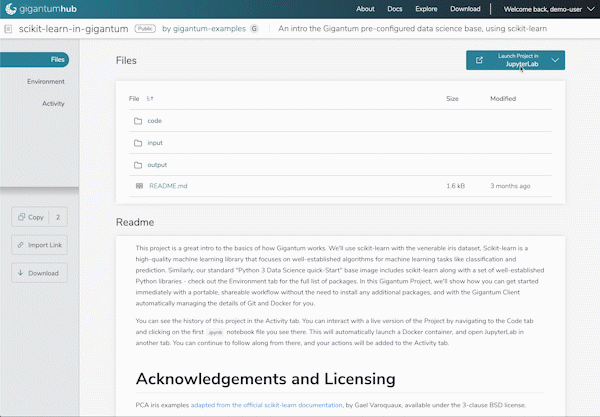Click the README.md file type icon

point(139,186)
